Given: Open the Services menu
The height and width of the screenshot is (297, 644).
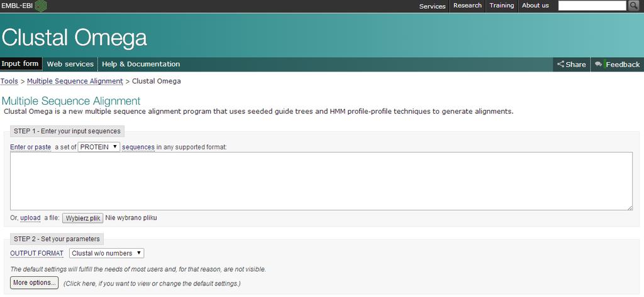Looking at the screenshot, I should point(432,6).
